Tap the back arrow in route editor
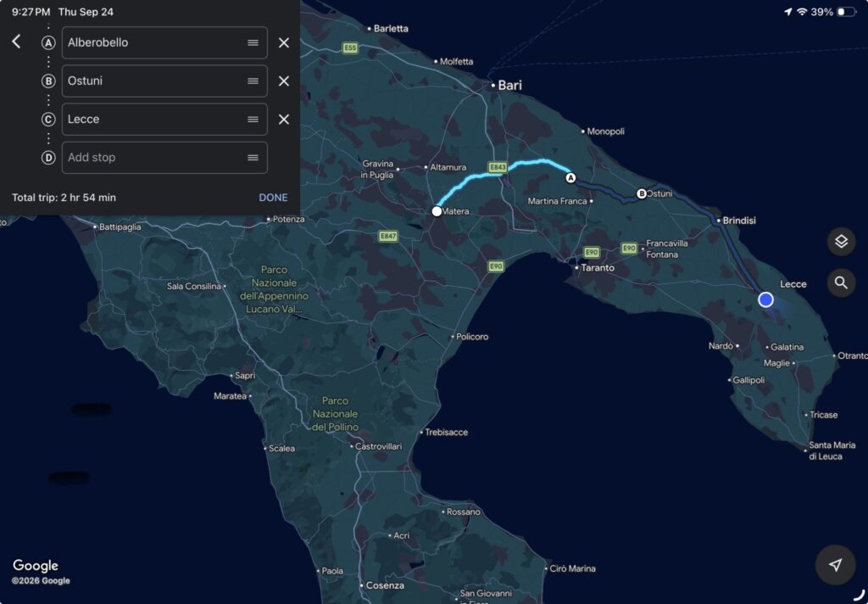The width and height of the screenshot is (868, 604). (x=17, y=42)
